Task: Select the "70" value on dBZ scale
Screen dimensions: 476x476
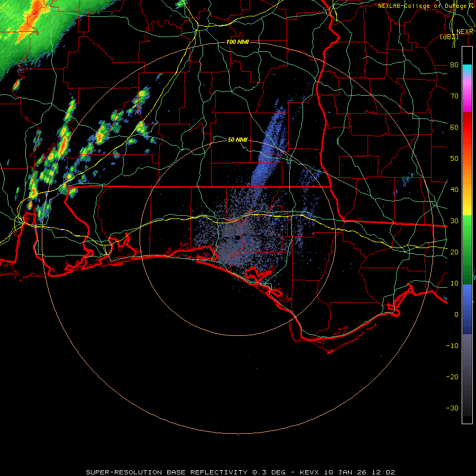Action: click(x=454, y=96)
